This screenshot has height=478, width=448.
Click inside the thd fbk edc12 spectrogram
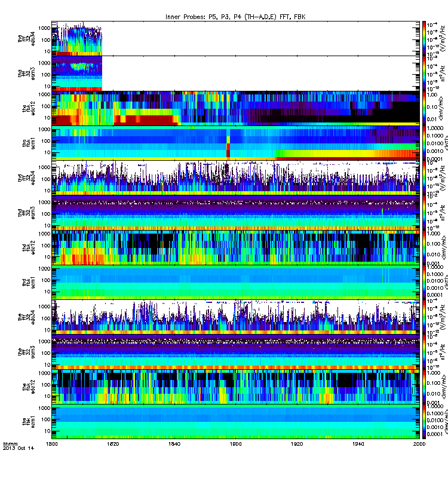[x=235, y=248]
